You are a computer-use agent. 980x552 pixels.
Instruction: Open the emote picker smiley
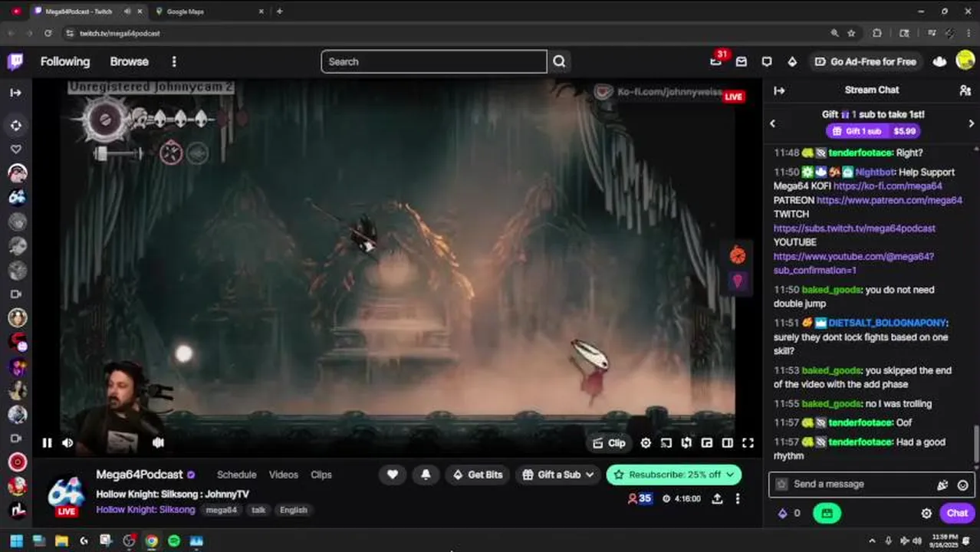point(962,485)
